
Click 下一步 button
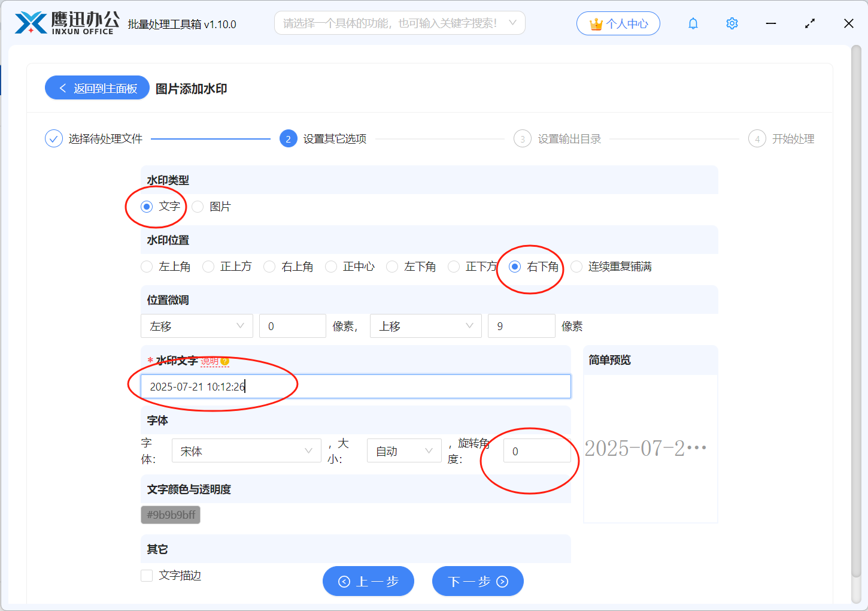tap(478, 581)
